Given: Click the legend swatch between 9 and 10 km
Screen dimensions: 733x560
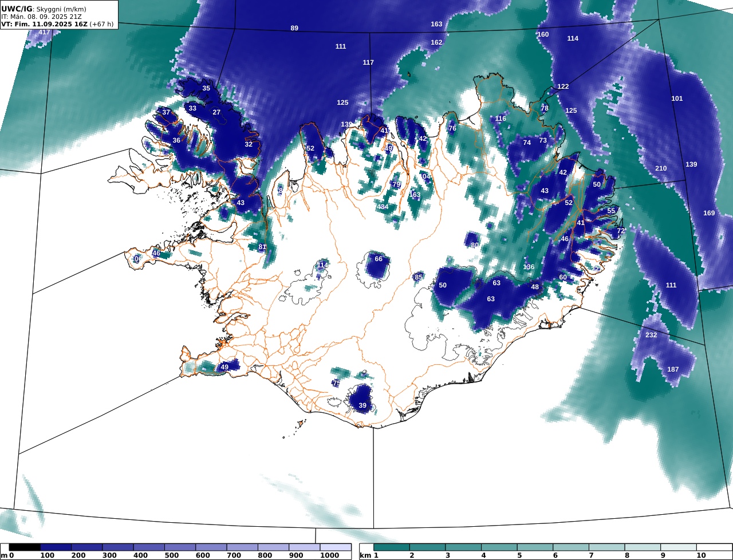Looking at the screenshot, I should pyautogui.click(x=679, y=548).
